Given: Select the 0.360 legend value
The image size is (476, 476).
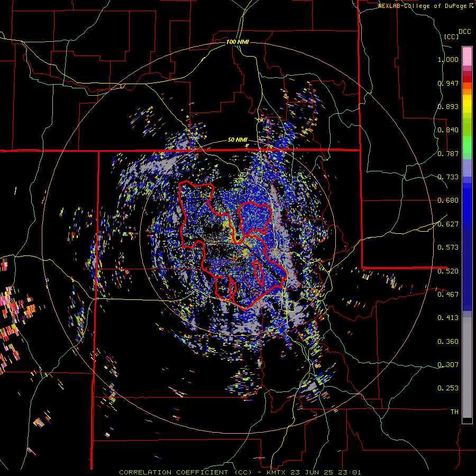Looking at the screenshot, I should point(448,342).
